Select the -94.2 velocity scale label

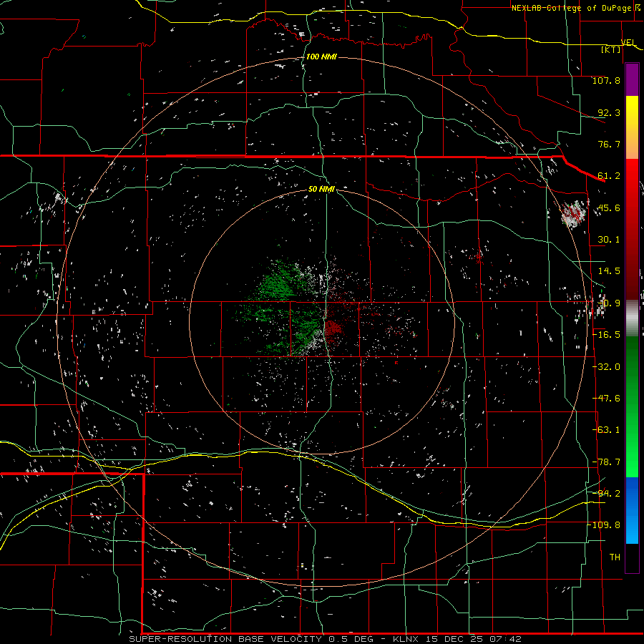[x=607, y=493]
